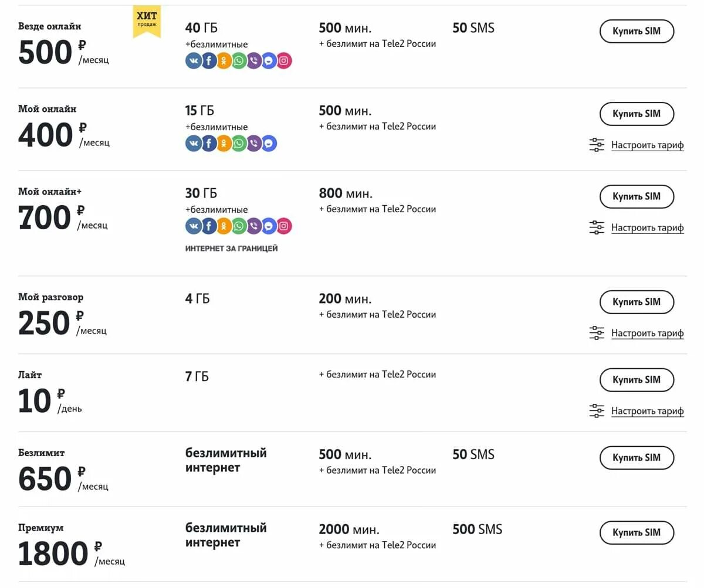Click Instagram icon in Везде онлайн tariff

click(x=284, y=61)
